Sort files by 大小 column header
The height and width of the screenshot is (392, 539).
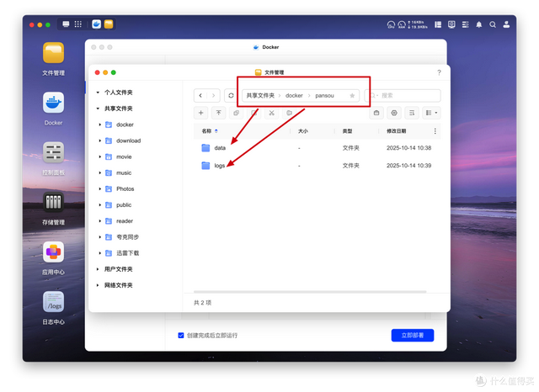click(303, 131)
